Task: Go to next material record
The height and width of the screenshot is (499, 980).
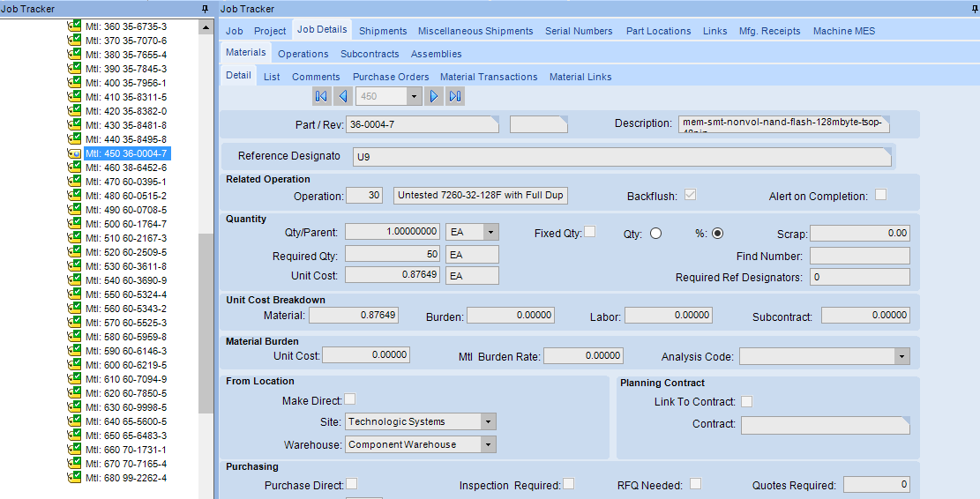Action: [x=434, y=96]
